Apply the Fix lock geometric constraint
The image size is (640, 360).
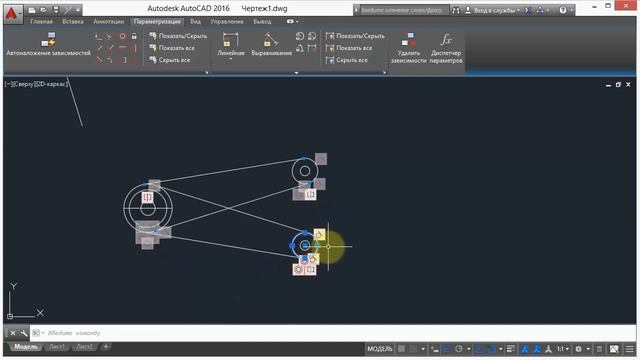134,36
